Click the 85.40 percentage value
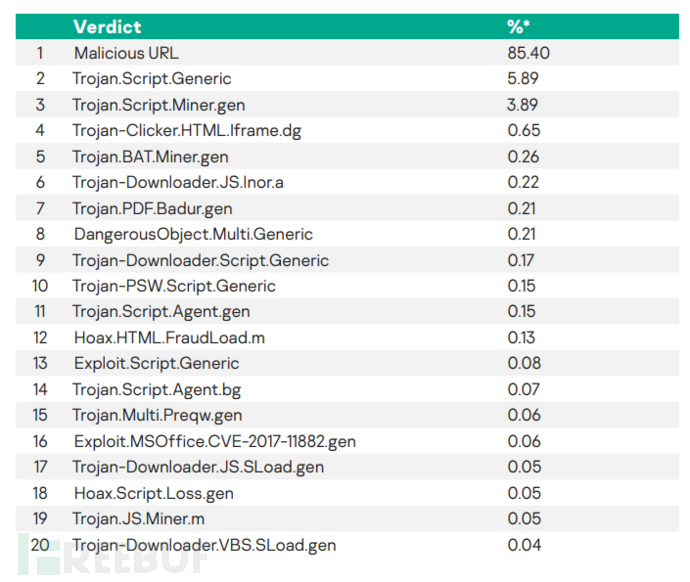Image resolution: width=690 pixels, height=582 pixels. [529, 53]
